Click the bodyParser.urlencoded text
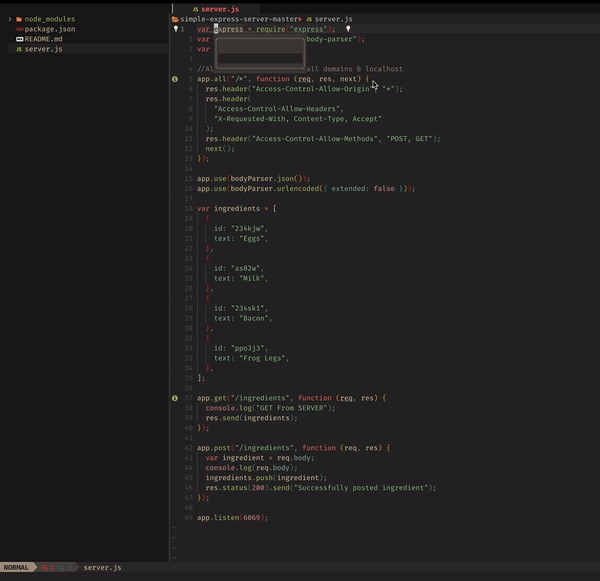 [274, 188]
